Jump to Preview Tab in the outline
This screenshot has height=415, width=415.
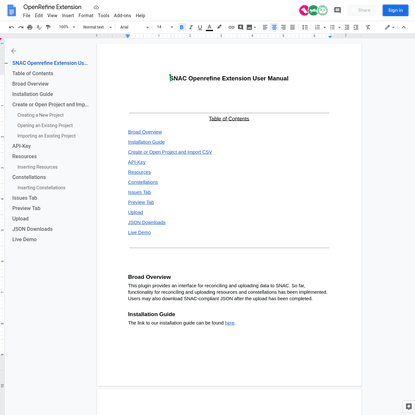tap(26, 208)
